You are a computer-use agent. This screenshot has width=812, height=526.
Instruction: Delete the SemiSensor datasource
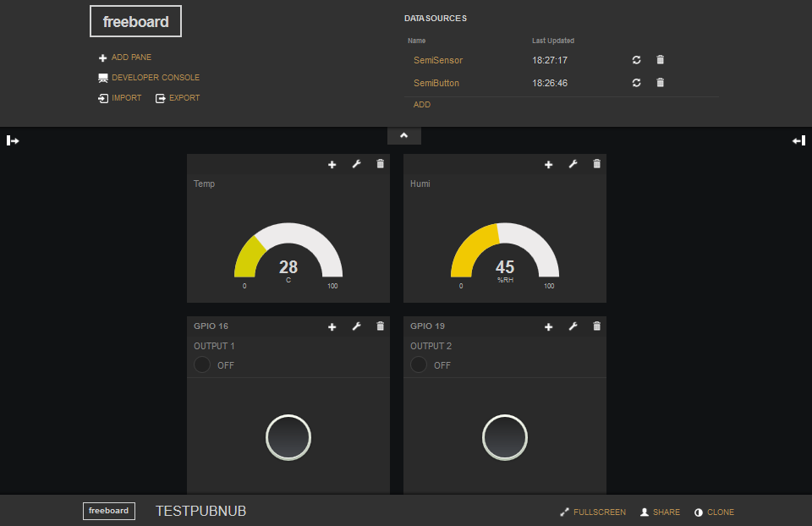click(x=661, y=60)
